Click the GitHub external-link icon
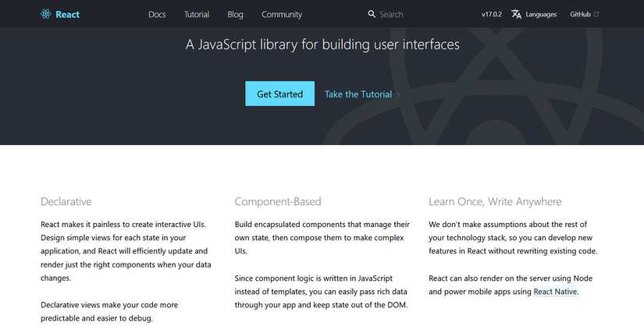The image size is (644, 333). point(596,14)
